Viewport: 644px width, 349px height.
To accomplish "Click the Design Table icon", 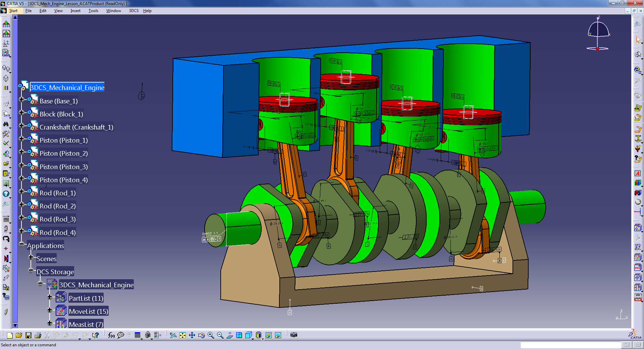I will point(137,336).
